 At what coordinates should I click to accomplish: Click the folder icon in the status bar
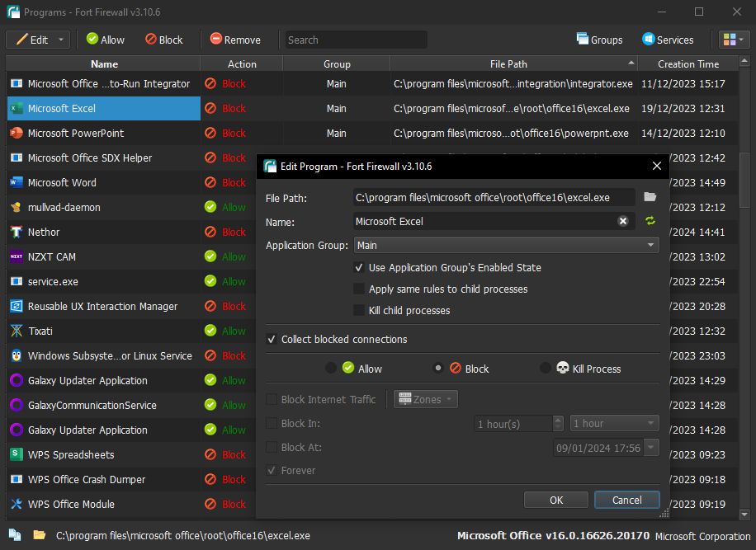39,535
